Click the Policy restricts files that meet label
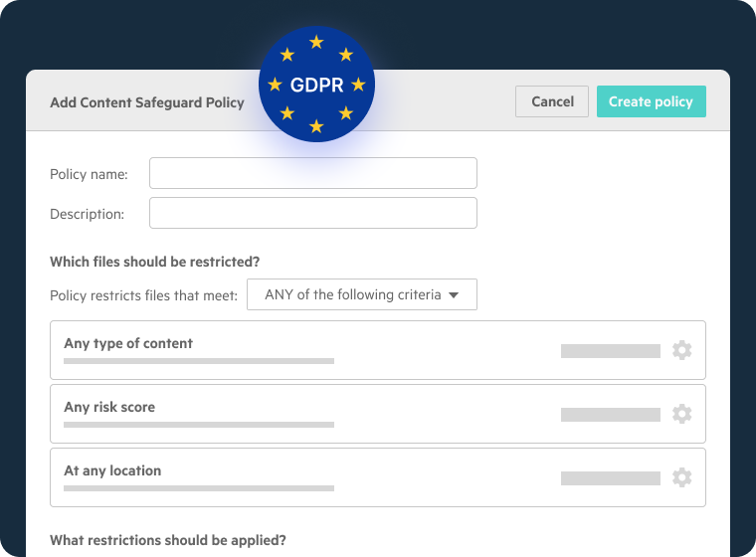This screenshot has width=756, height=557. click(x=143, y=295)
